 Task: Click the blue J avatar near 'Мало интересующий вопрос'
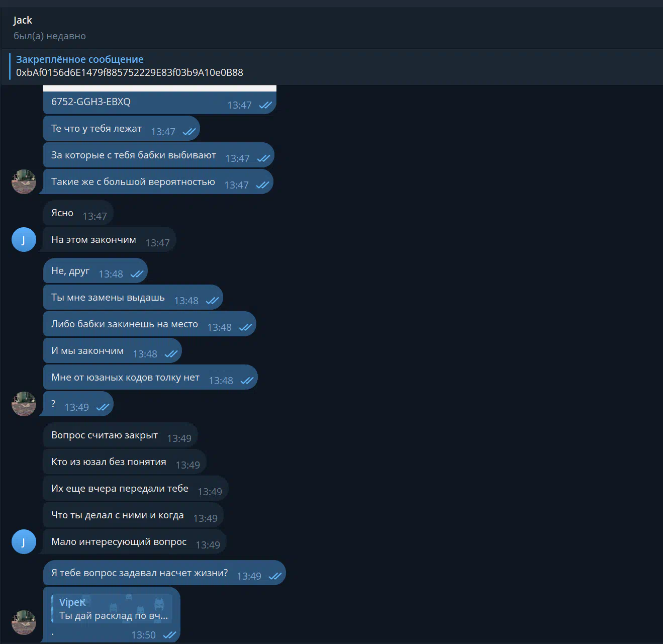click(24, 542)
